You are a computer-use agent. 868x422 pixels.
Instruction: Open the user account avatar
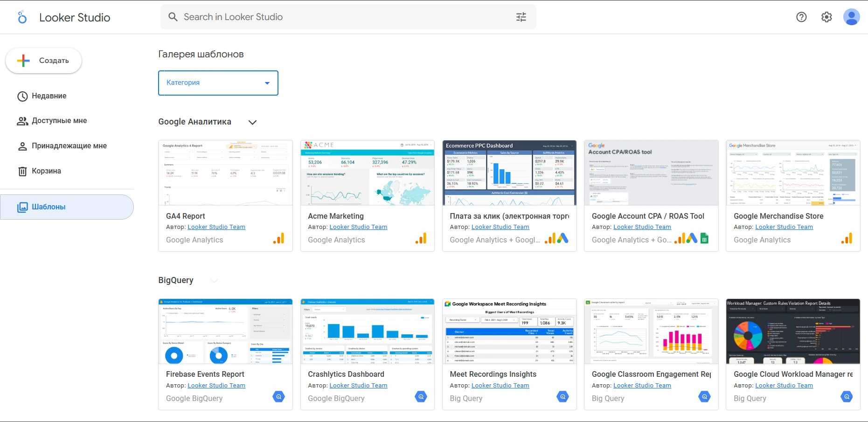coord(852,17)
